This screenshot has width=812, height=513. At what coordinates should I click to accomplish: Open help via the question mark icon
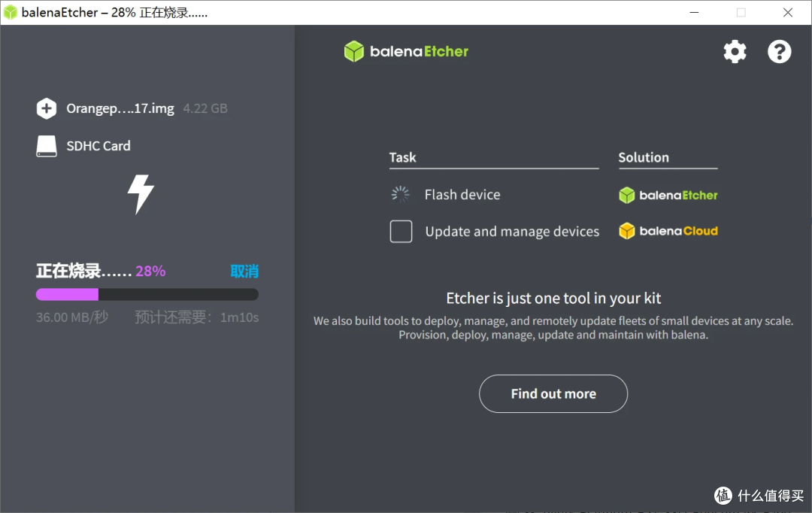pos(780,51)
